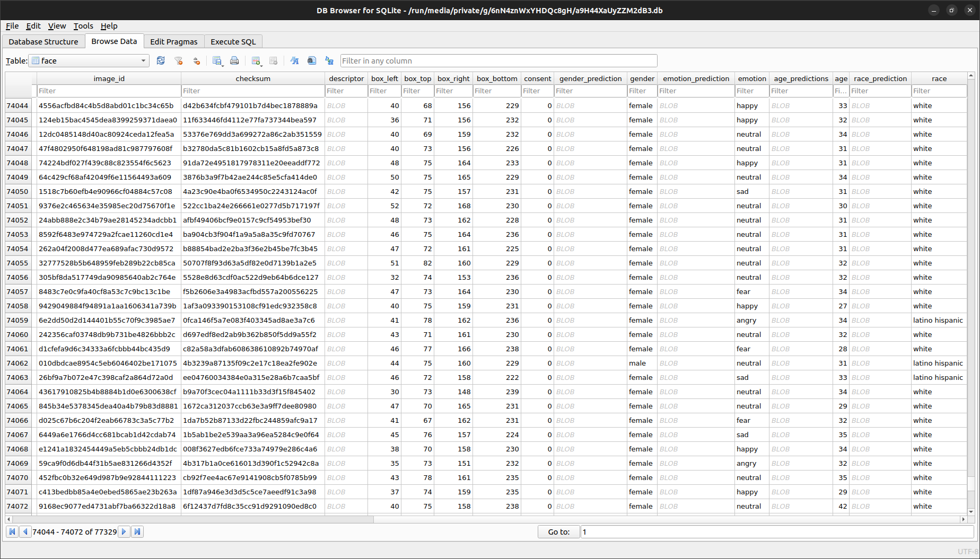Save the table as currently displayed
This screenshot has width=980, height=559.
(217, 61)
